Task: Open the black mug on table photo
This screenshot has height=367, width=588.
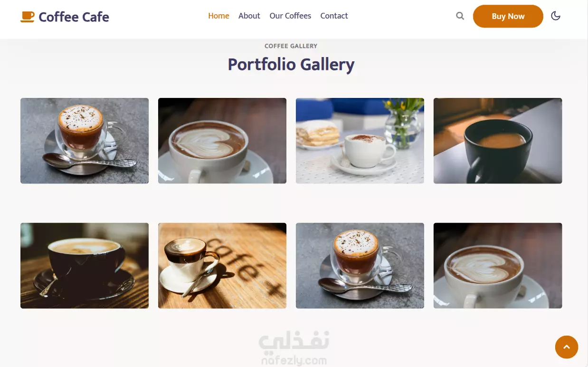Action: (498, 141)
